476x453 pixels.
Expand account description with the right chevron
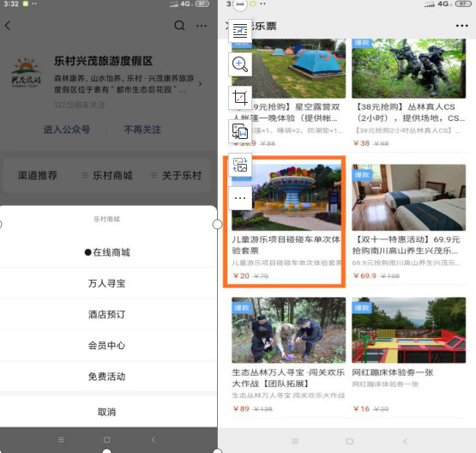tap(200, 83)
